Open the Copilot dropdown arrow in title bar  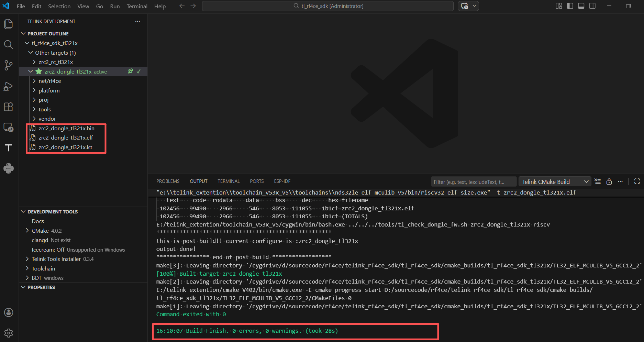pos(474,6)
